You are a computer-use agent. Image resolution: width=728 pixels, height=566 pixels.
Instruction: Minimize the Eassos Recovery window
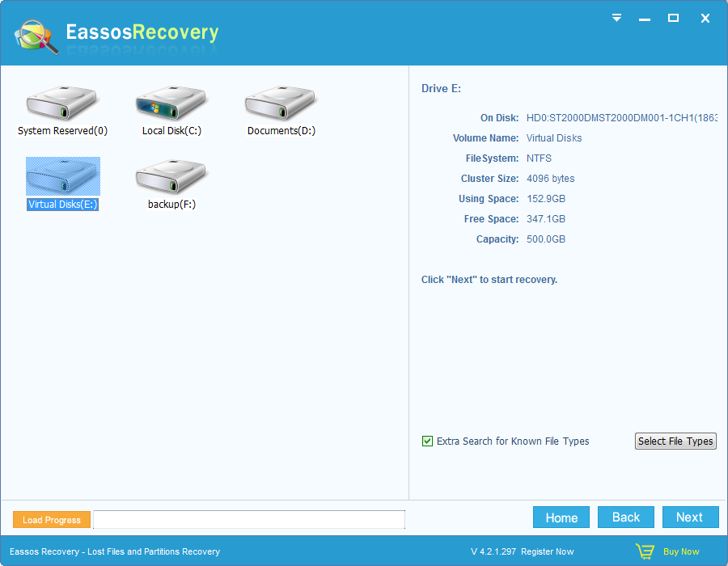[x=645, y=19]
